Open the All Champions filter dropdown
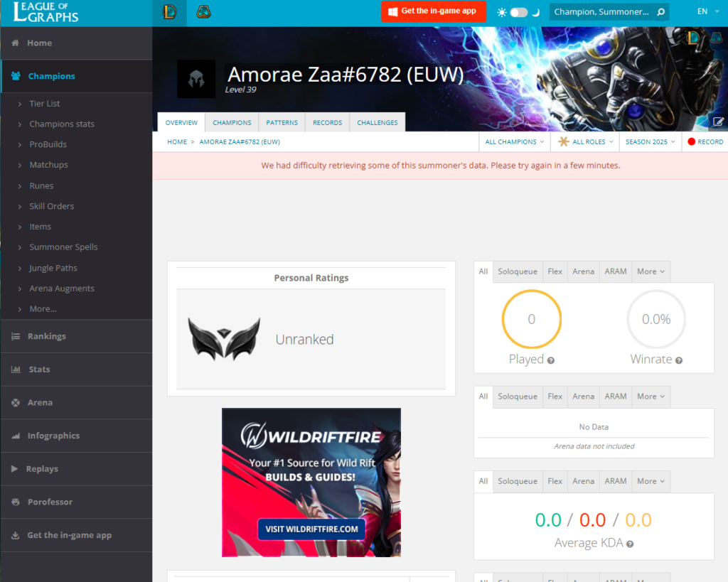728x582 pixels. pos(515,141)
